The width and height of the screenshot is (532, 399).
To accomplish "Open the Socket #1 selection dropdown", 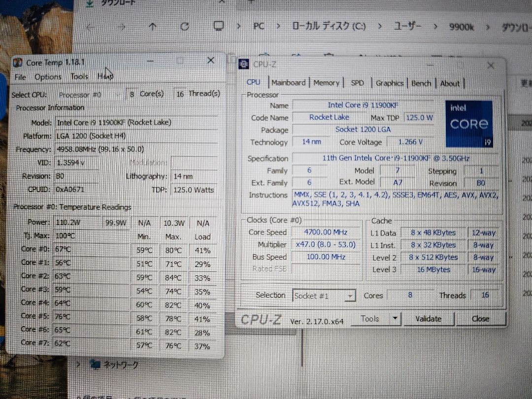I will point(350,296).
